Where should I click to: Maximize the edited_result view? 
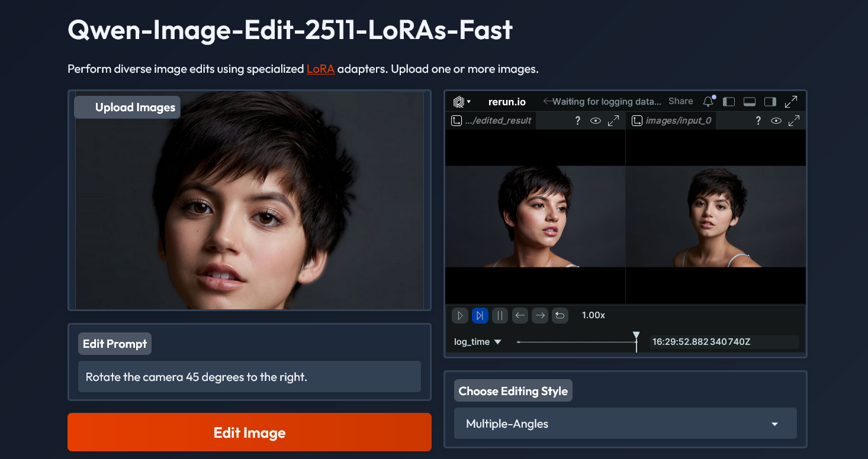pyautogui.click(x=613, y=121)
